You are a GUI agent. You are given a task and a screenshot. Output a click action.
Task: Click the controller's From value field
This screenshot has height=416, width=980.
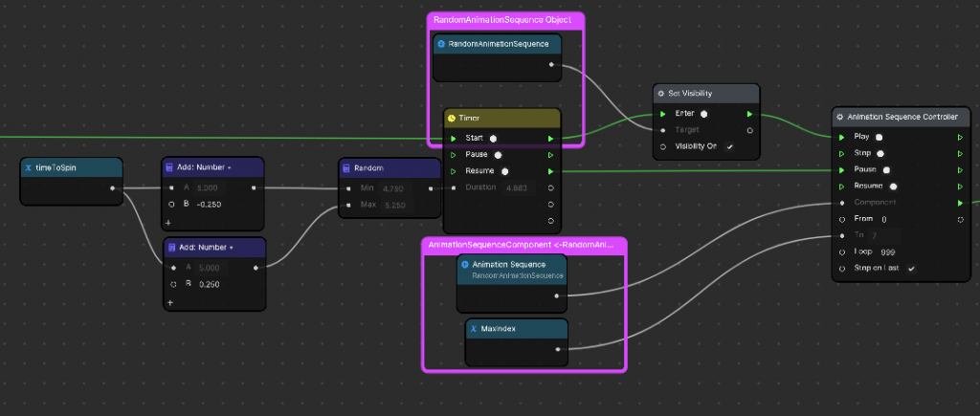pos(884,219)
